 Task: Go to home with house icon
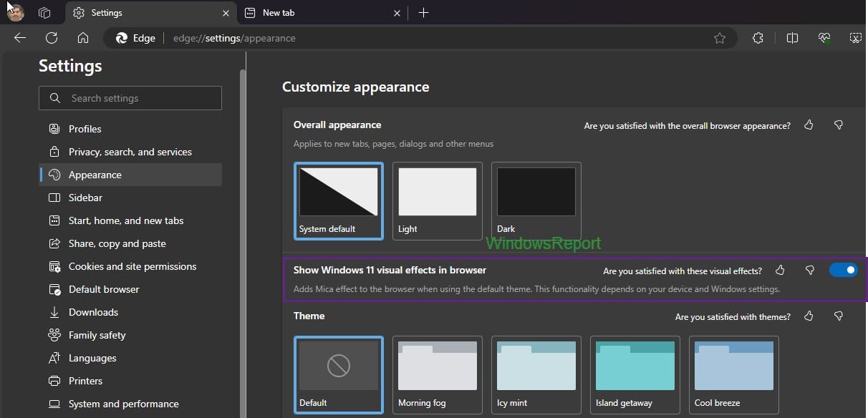[83, 38]
